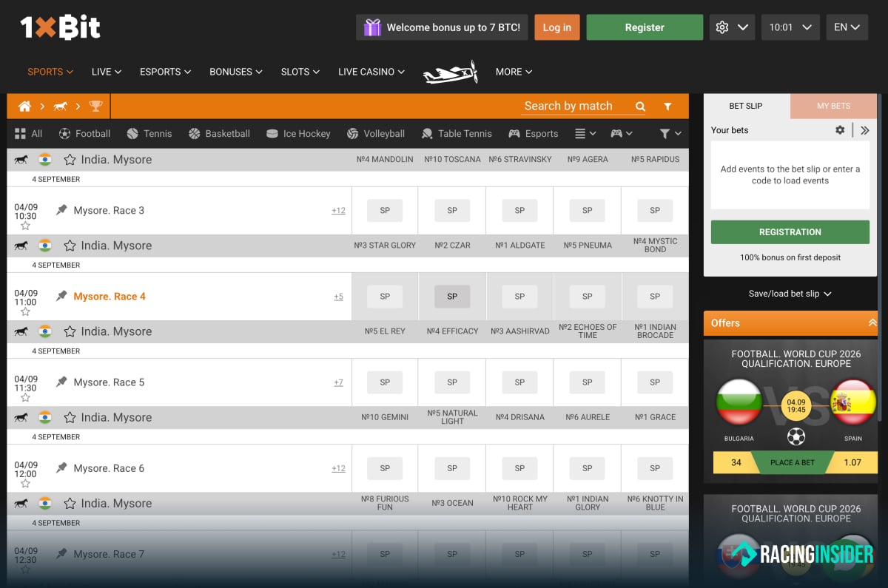
Task: Open the BONUSES menu
Action: (236, 72)
